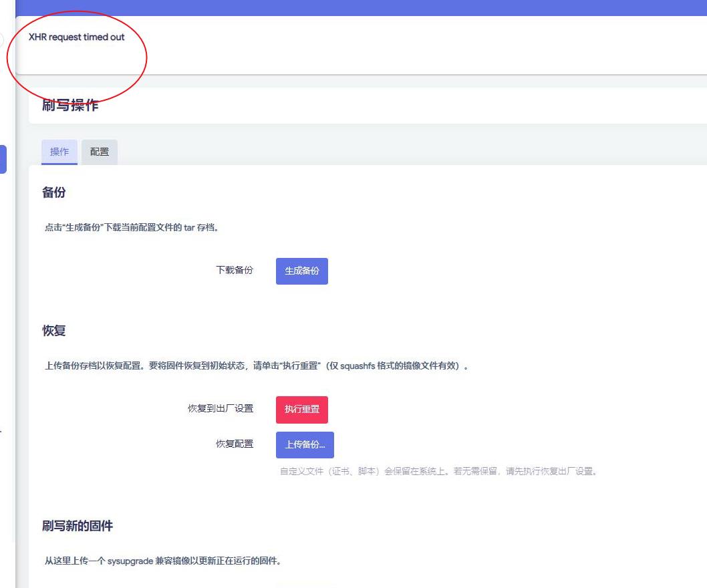Click the 下载备份 field label
Image resolution: width=707 pixels, height=588 pixels.
(235, 270)
